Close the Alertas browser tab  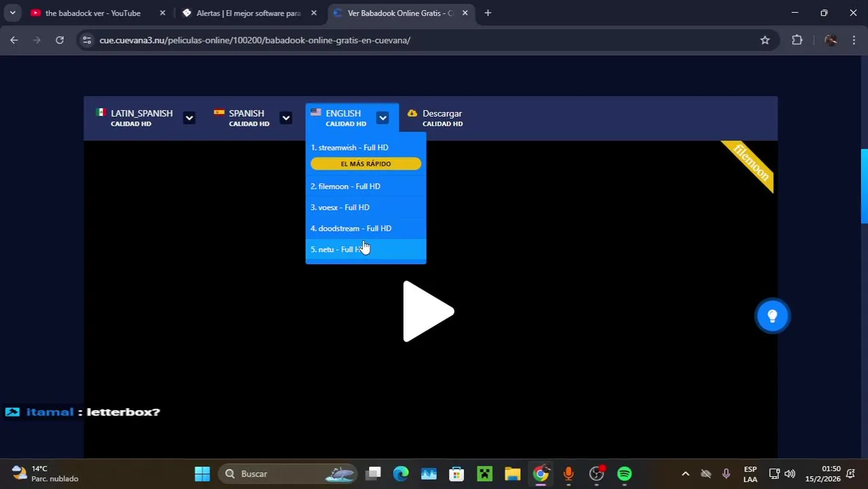(x=314, y=13)
